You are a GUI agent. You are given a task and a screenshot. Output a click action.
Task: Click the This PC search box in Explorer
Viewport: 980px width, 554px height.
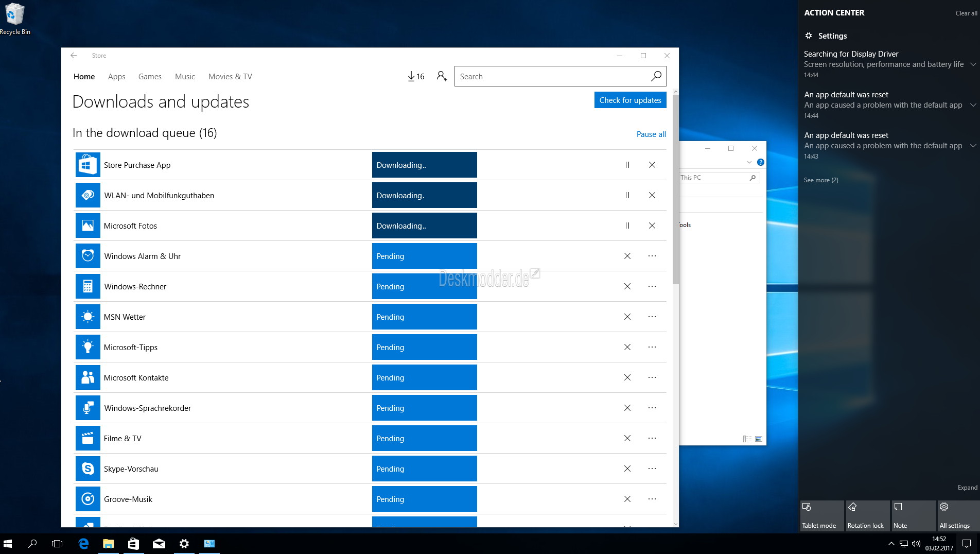pos(719,178)
